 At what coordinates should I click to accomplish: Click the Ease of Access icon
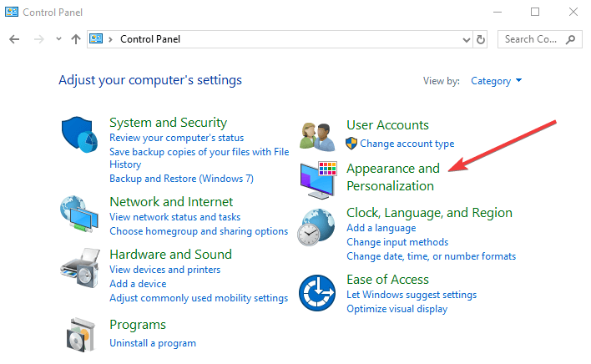[x=317, y=293]
